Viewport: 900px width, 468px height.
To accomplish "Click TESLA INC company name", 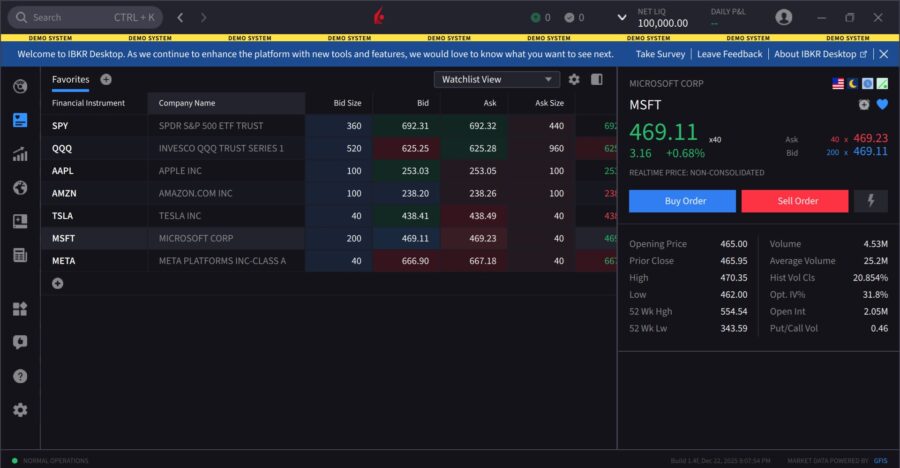I will (180, 216).
